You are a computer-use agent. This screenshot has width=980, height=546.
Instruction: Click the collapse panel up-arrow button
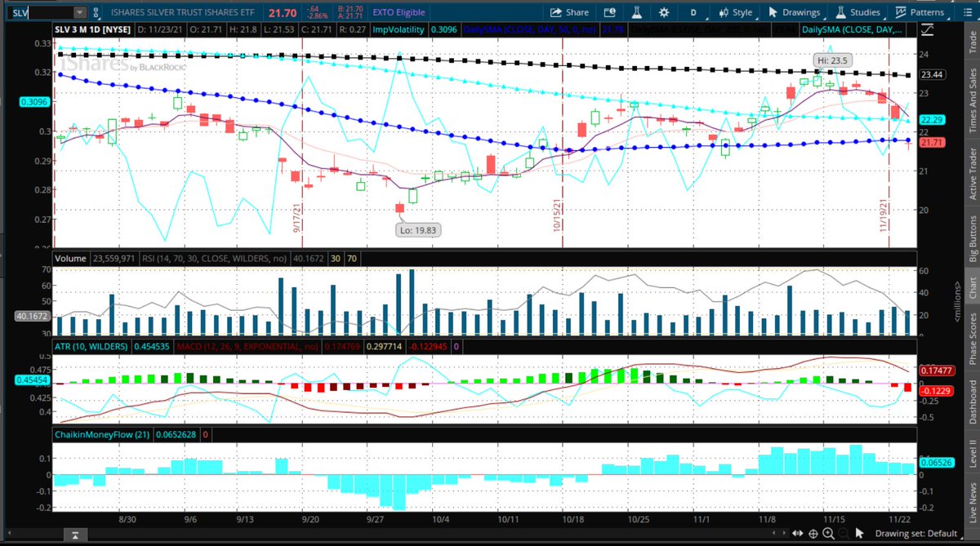click(75, 535)
